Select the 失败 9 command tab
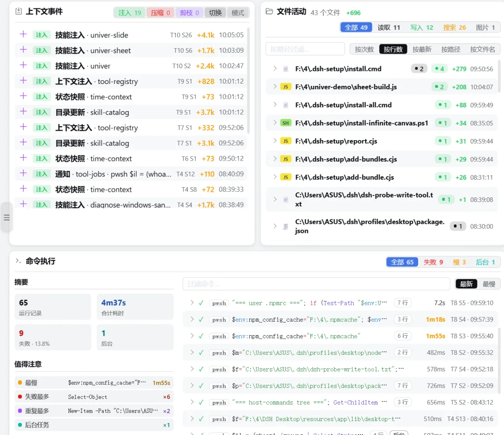Screen dimensions: 504x435 pos(433,262)
